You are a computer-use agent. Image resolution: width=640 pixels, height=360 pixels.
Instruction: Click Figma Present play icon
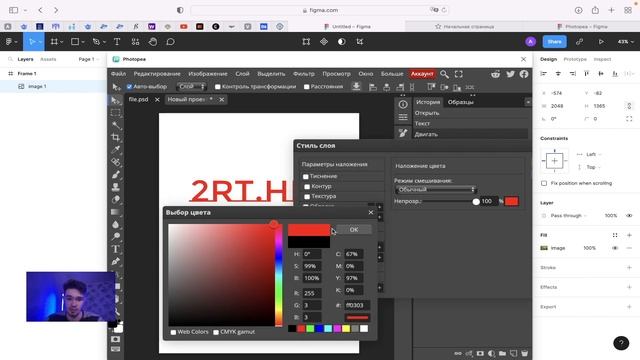tap(601, 42)
